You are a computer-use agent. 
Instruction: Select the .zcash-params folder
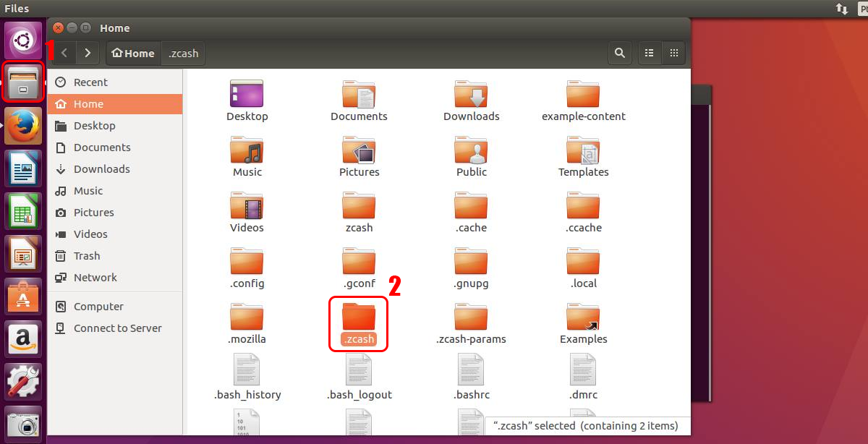[x=471, y=324]
